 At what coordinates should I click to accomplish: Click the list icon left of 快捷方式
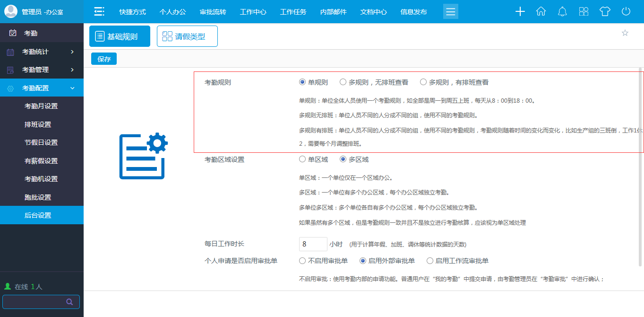(99, 11)
